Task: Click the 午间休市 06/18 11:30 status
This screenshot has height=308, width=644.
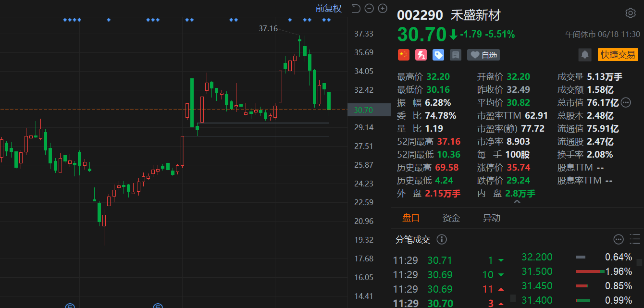Action: (x=603, y=35)
